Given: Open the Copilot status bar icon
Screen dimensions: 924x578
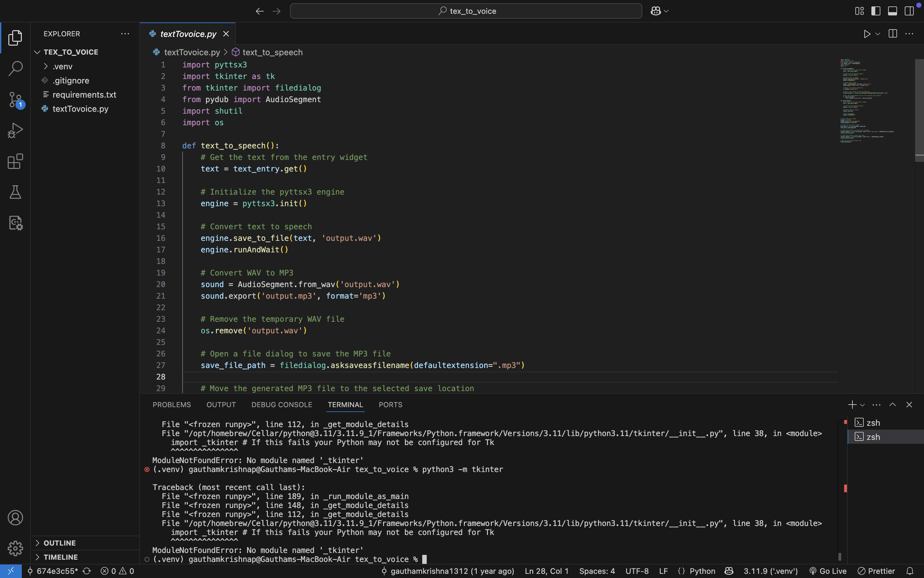Looking at the screenshot, I should pos(729,571).
